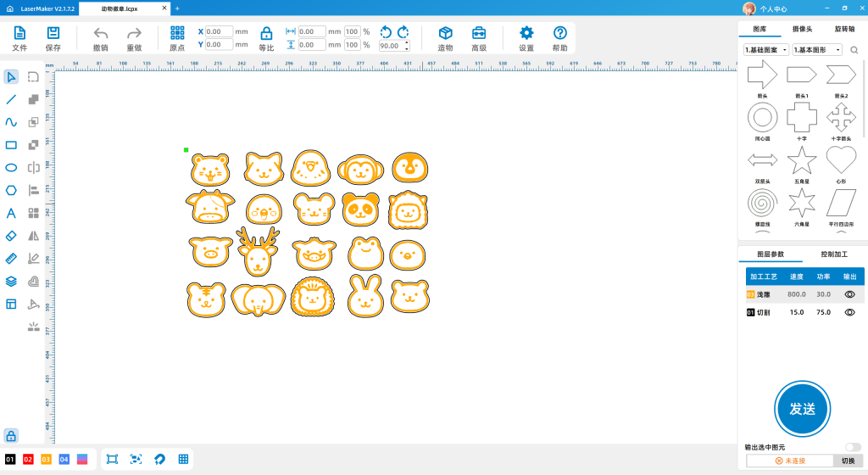
Task: Hide the 切割 layer with eye icon
Action: point(849,312)
